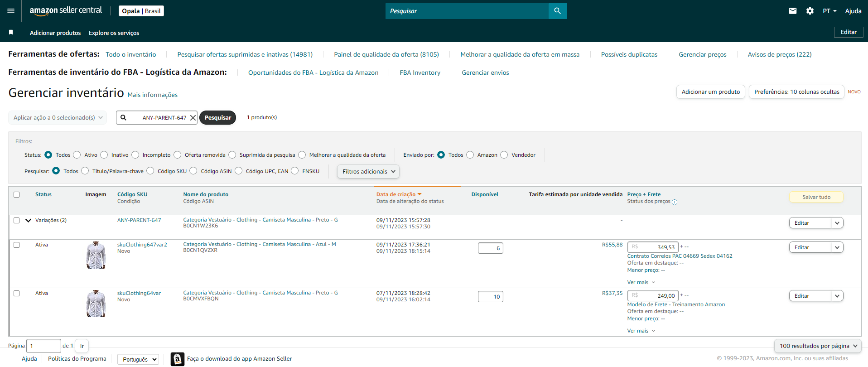Image resolution: width=868 pixels, height=367 pixels.
Task: Open the PT language dropdown in header
Action: (x=829, y=11)
